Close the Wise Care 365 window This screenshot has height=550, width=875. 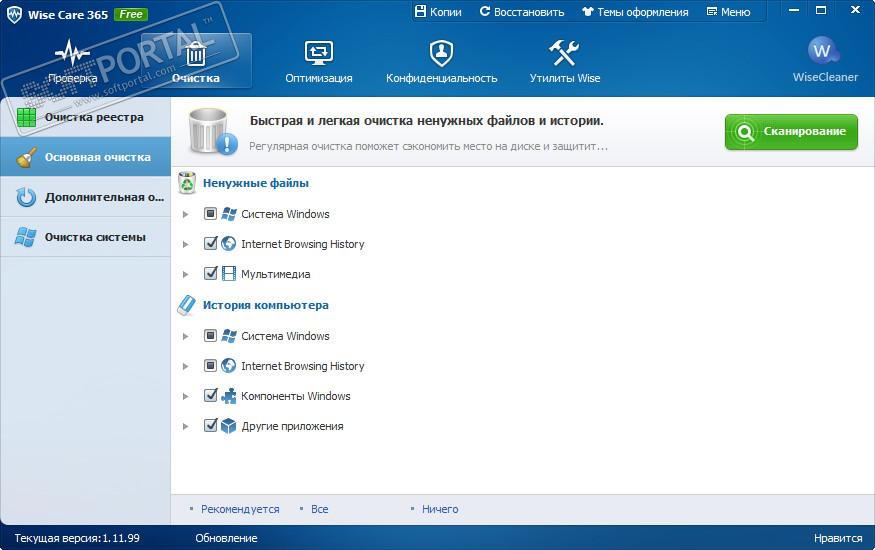point(855,11)
